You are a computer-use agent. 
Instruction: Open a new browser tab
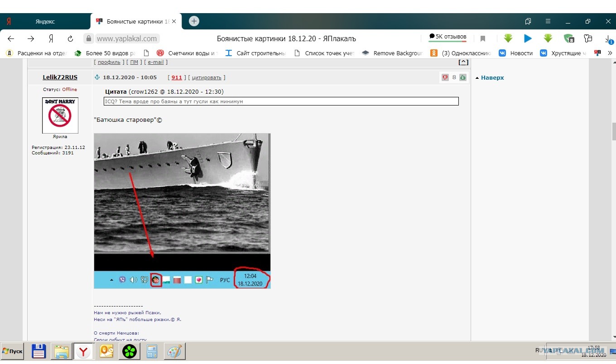tap(194, 21)
